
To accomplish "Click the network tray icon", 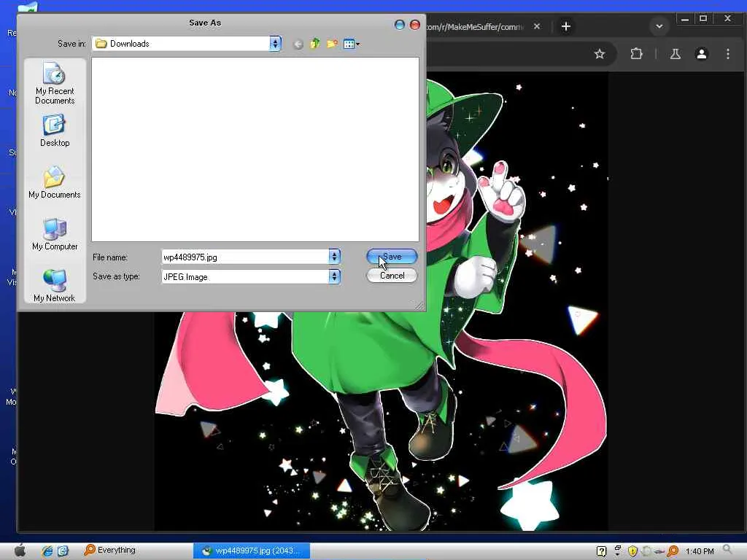I will click(617, 551).
